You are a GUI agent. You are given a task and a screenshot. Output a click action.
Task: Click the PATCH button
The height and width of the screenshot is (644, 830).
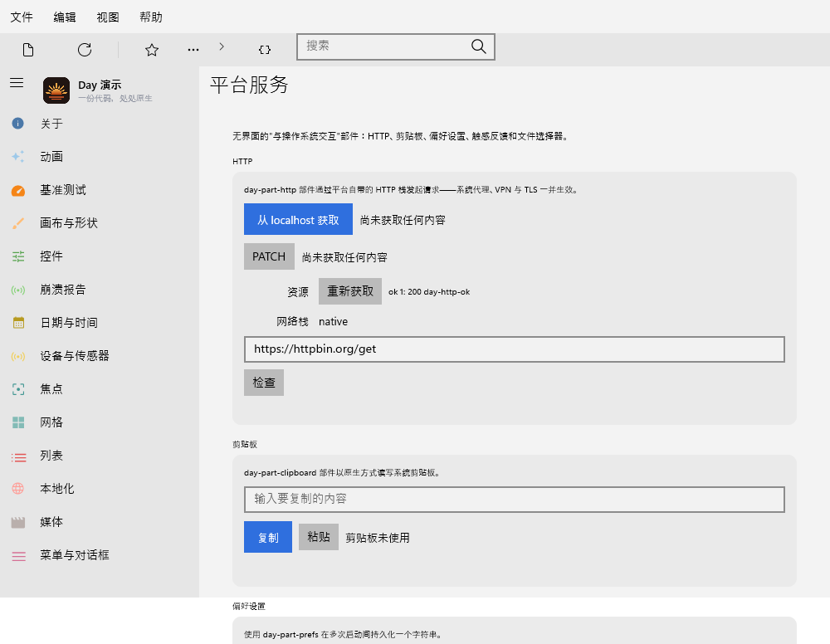269,256
